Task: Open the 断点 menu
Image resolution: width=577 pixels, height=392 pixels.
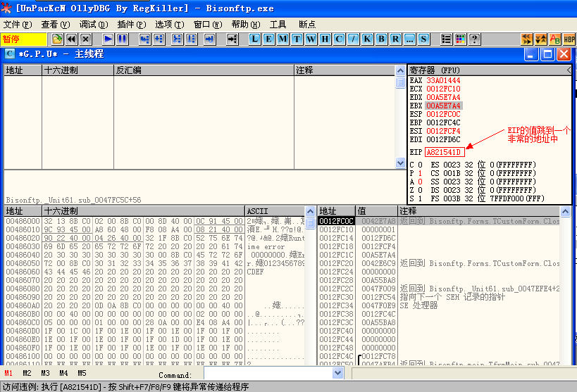Action: point(307,25)
